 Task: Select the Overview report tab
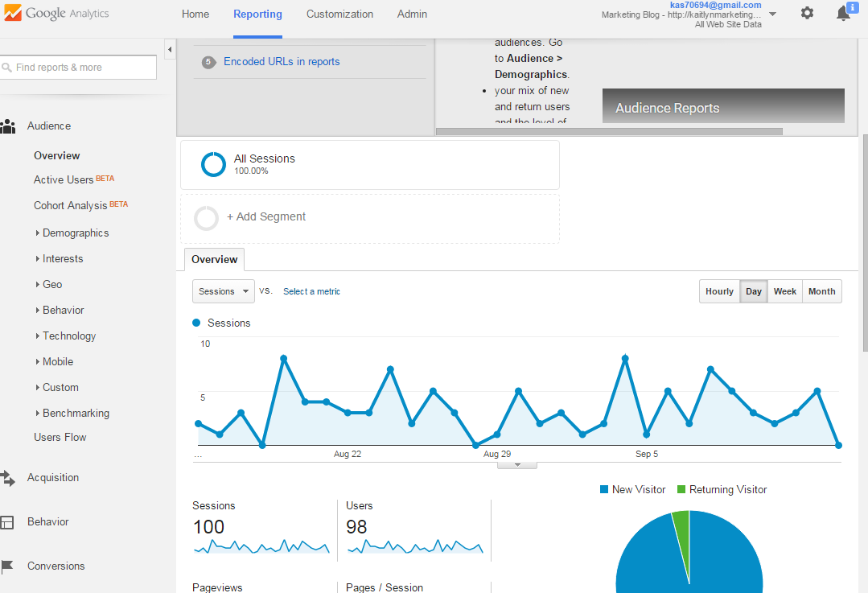click(x=214, y=259)
